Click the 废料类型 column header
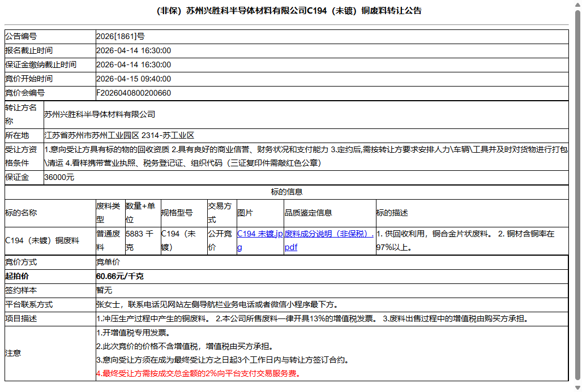The height and width of the screenshot is (392, 582). pos(110,213)
